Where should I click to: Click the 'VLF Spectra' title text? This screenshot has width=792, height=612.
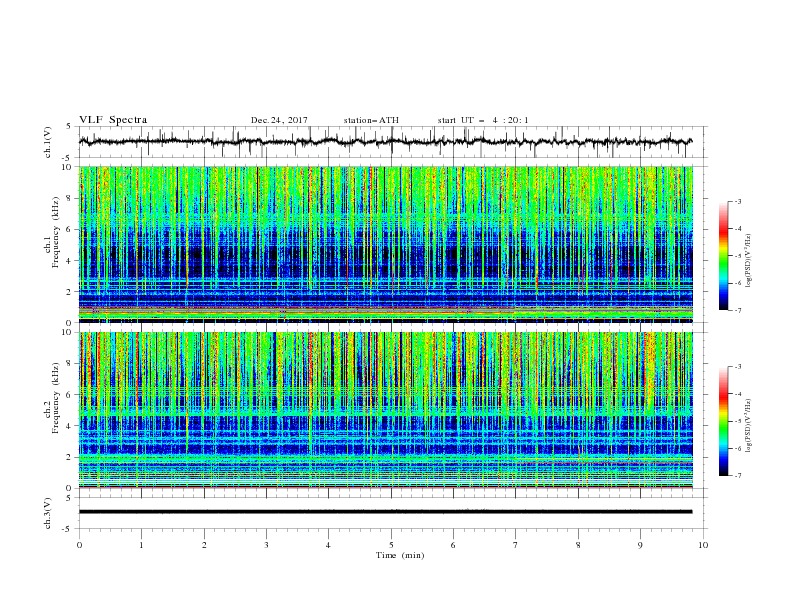pyautogui.click(x=113, y=120)
